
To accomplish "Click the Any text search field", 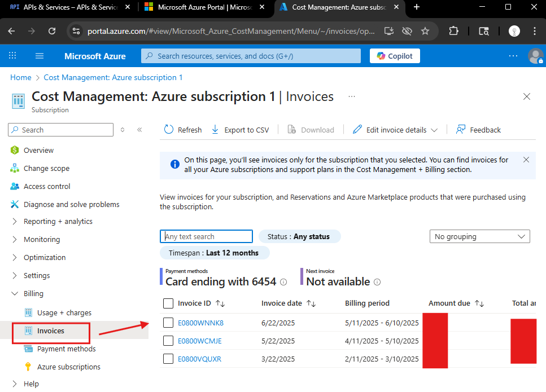I will 206,236.
